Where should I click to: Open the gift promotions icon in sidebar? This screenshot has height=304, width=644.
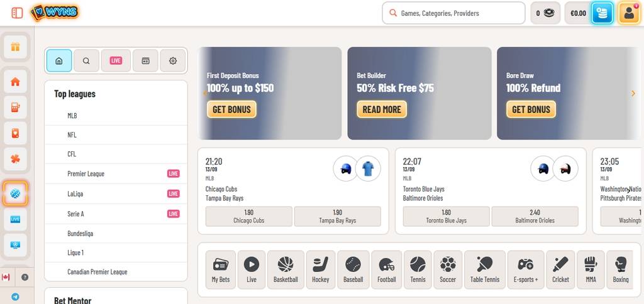click(x=16, y=46)
